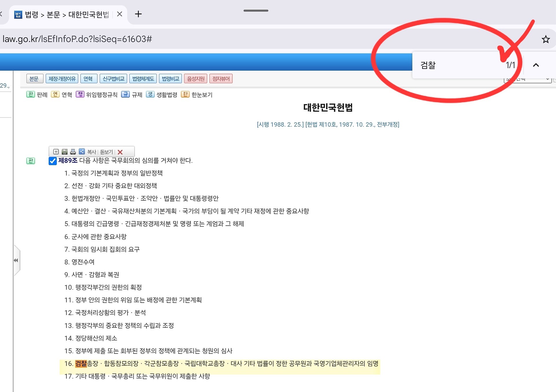Click the 복사 copy link
Image resolution: width=556 pixels, height=392 pixels.
click(92, 152)
